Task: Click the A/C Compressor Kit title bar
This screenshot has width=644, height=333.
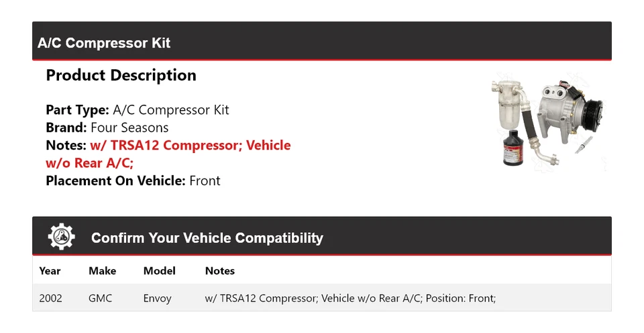Action: click(x=104, y=43)
